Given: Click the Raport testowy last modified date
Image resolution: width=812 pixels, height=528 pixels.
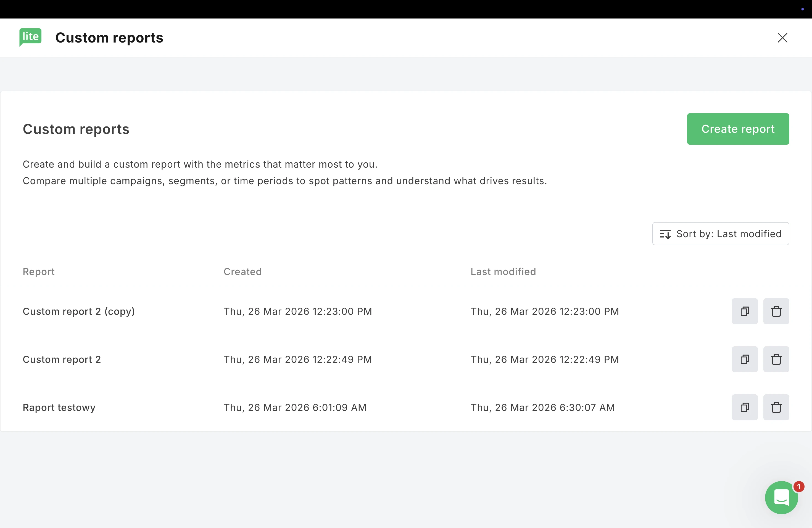Looking at the screenshot, I should 542,408.
